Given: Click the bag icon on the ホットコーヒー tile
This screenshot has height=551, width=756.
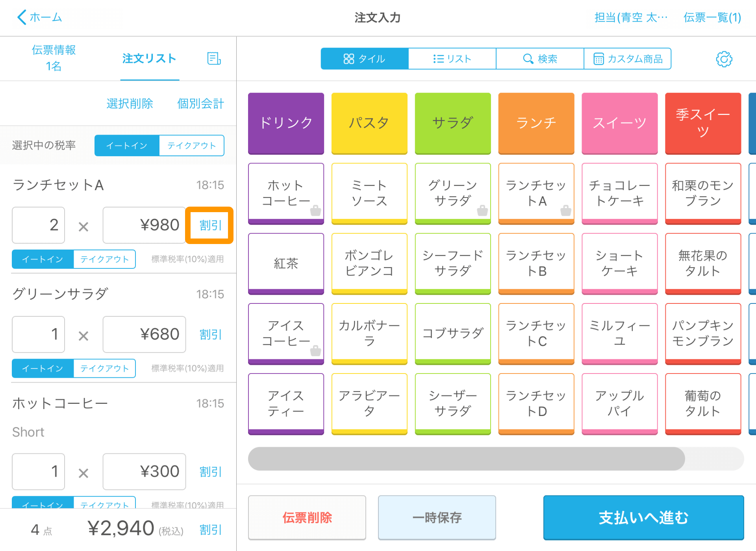Looking at the screenshot, I should [315, 211].
